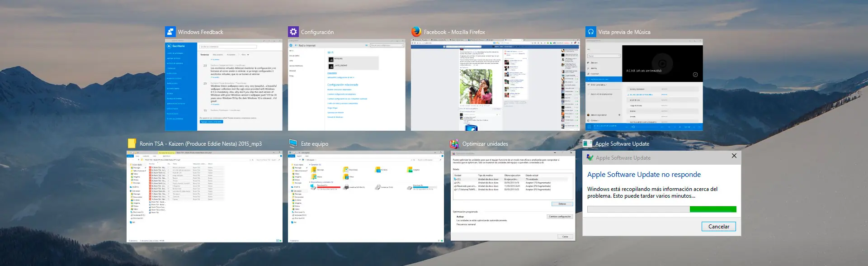Open the Optimizar unidades window thumbnail
Viewport: 868px width, 266px height.
[x=513, y=196]
